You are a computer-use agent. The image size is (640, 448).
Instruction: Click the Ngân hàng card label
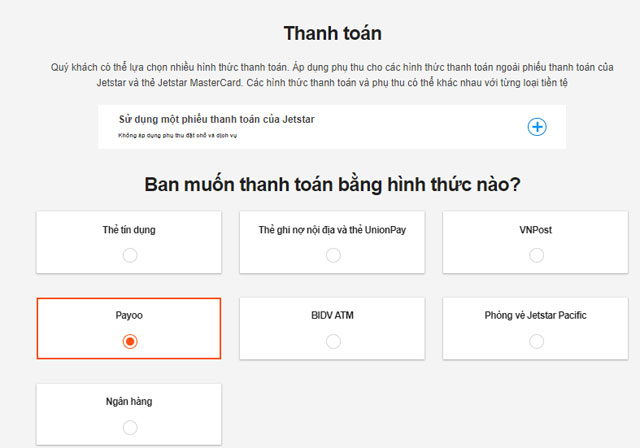[x=129, y=402]
